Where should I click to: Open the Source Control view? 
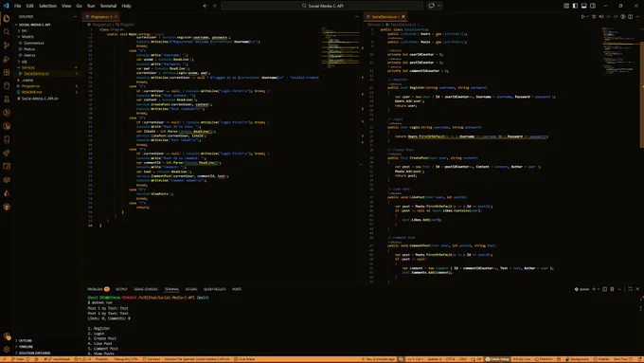(7, 45)
